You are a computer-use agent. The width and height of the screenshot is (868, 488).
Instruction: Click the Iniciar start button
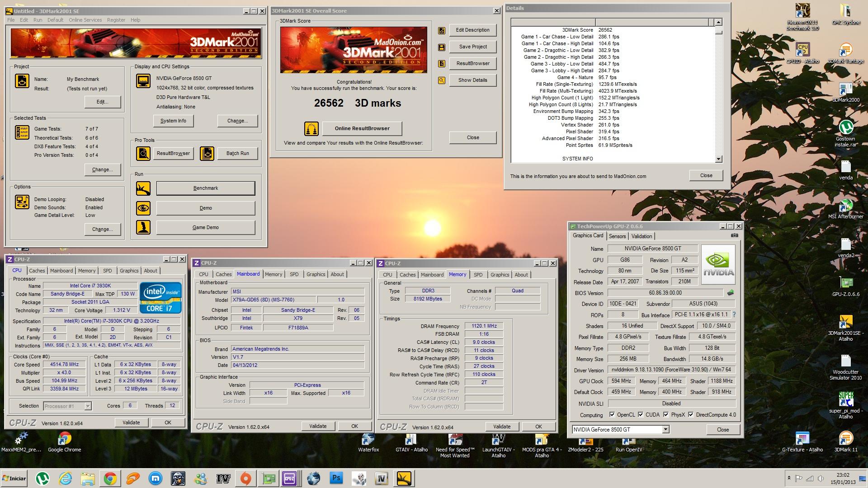(14, 479)
